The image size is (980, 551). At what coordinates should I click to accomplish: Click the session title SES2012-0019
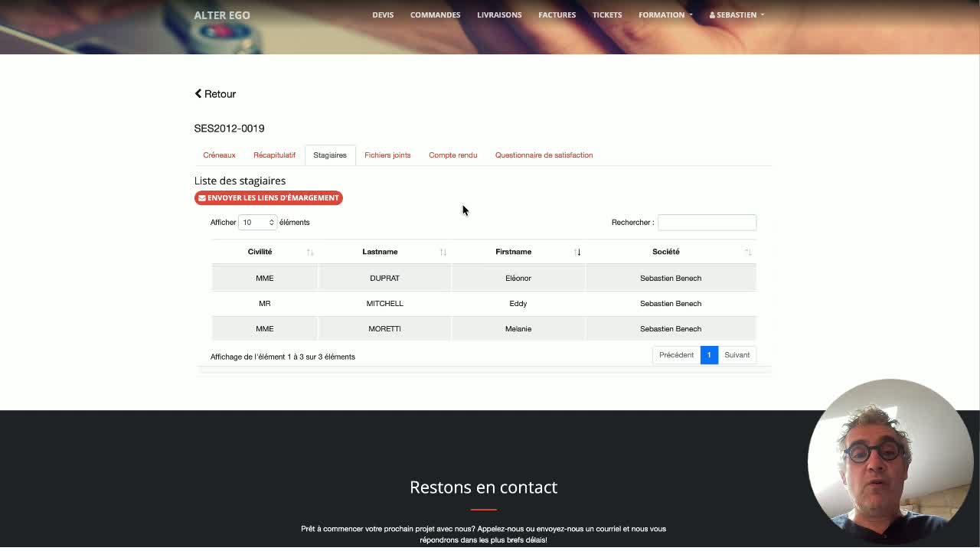pos(229,128)
